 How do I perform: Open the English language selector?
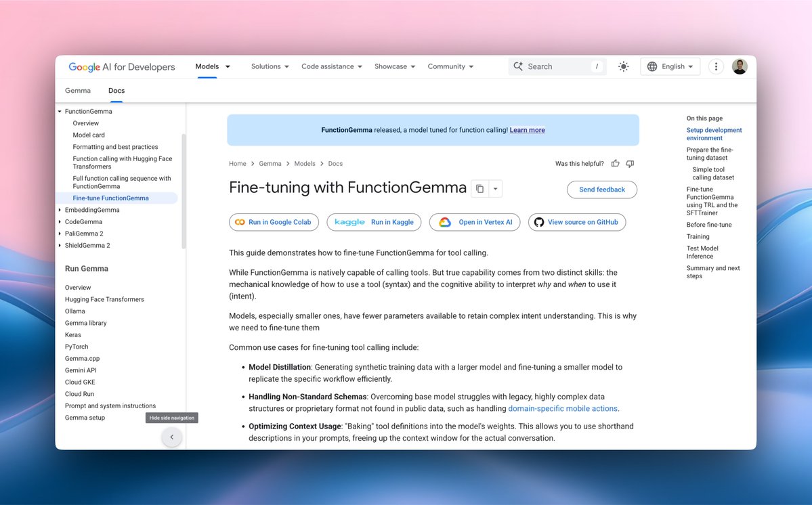(x=670, y=66)
